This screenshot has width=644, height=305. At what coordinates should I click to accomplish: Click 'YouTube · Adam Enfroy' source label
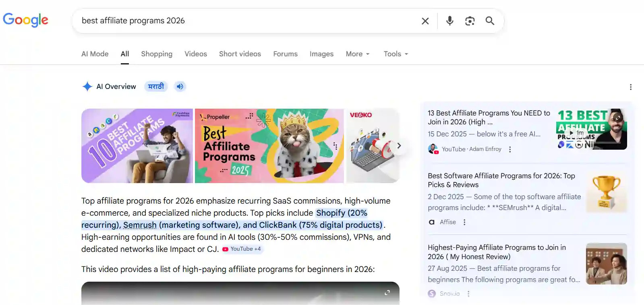tap(472, 149)
